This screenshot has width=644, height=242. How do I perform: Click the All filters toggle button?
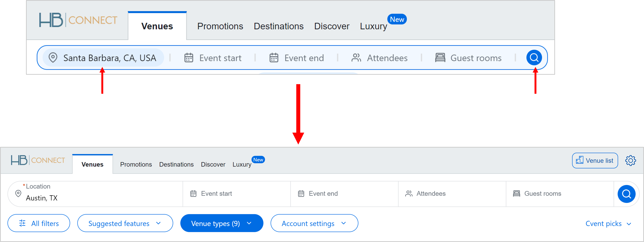pyautogui.click(x=39, y=223)
